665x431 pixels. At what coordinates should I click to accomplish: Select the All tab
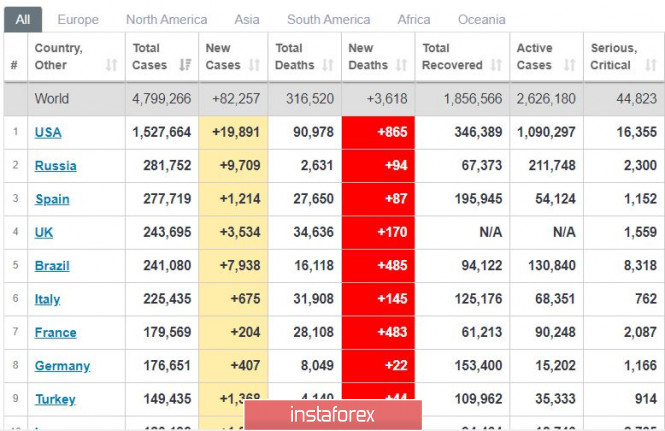pyautogui.click(x=22, y=19)
